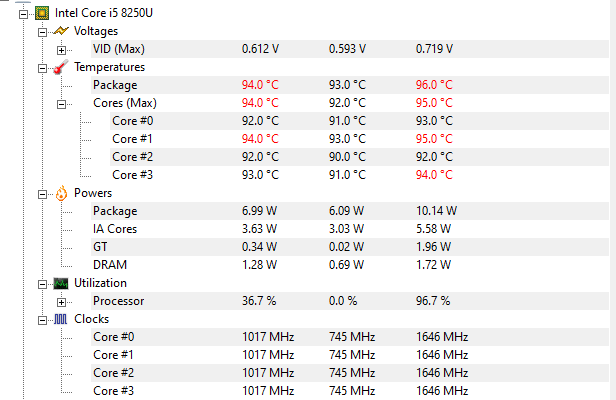This screenshot has height=400, width=616.
Task: Click the 0.593 V minimum VID value
Action: [348, 49]
